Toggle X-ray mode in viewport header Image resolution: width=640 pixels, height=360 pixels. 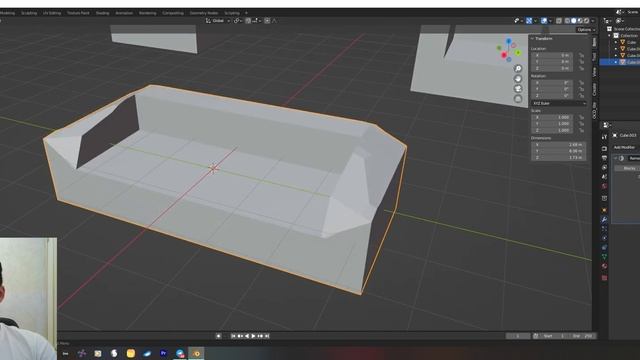click(559, 20)
